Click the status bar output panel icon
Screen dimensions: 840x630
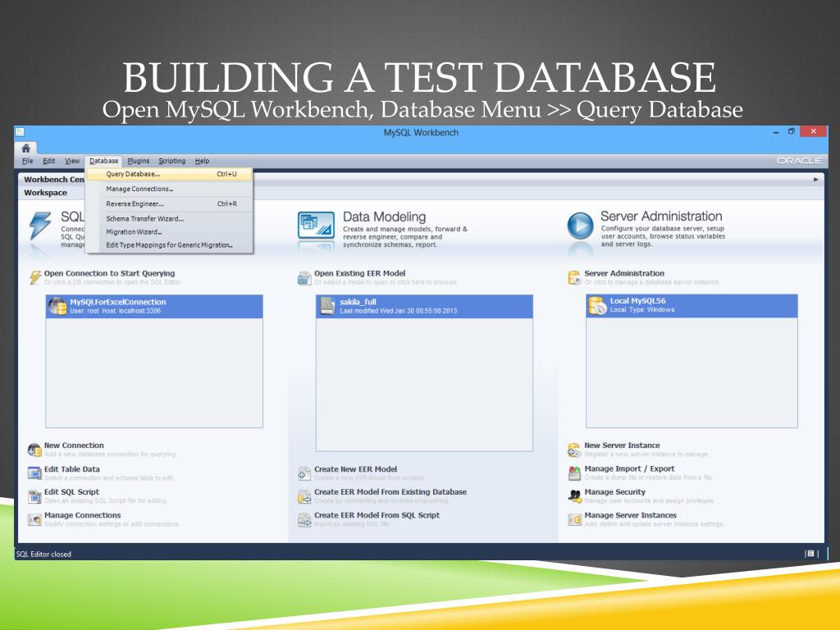coord(810,554)
